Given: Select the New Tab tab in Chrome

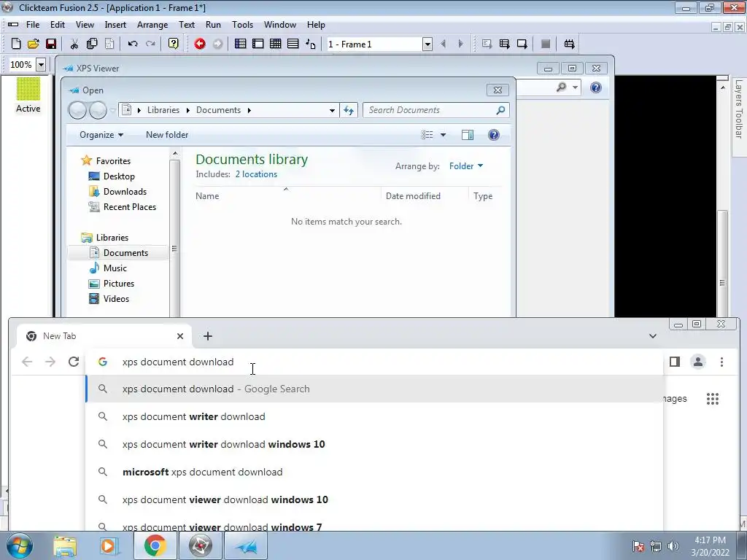Looking at the screenshot, I should coord(105,336).
